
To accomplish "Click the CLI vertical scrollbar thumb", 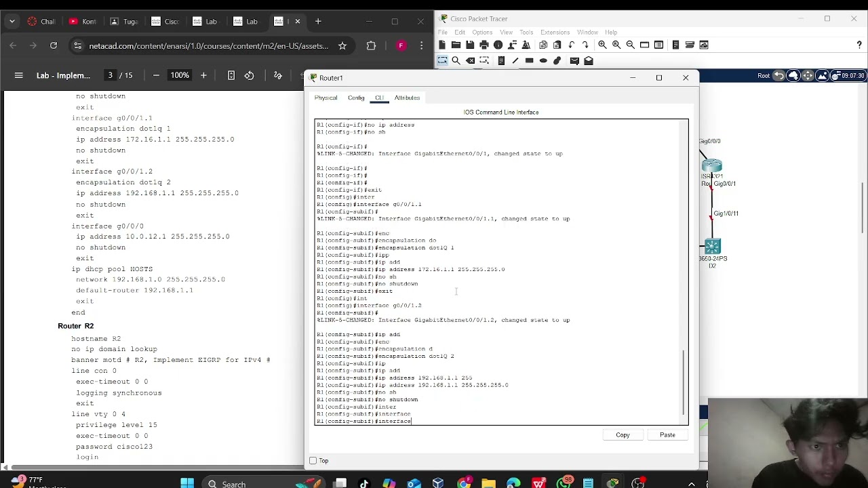I will pos(684,383).
